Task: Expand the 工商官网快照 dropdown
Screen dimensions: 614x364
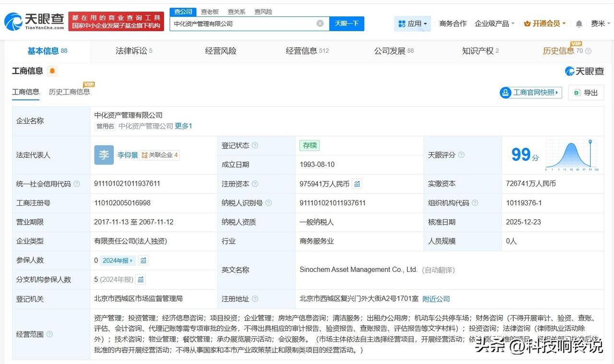Action: 531,93
